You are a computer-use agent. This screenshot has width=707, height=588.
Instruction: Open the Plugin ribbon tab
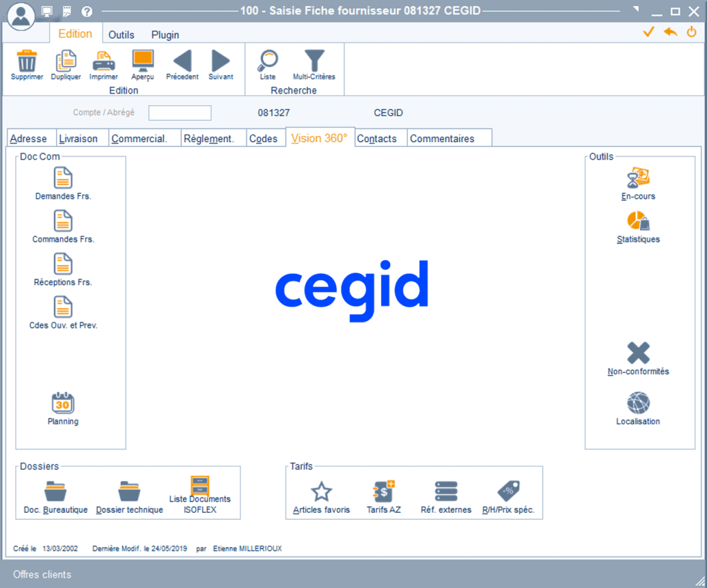tap(165, 35)
